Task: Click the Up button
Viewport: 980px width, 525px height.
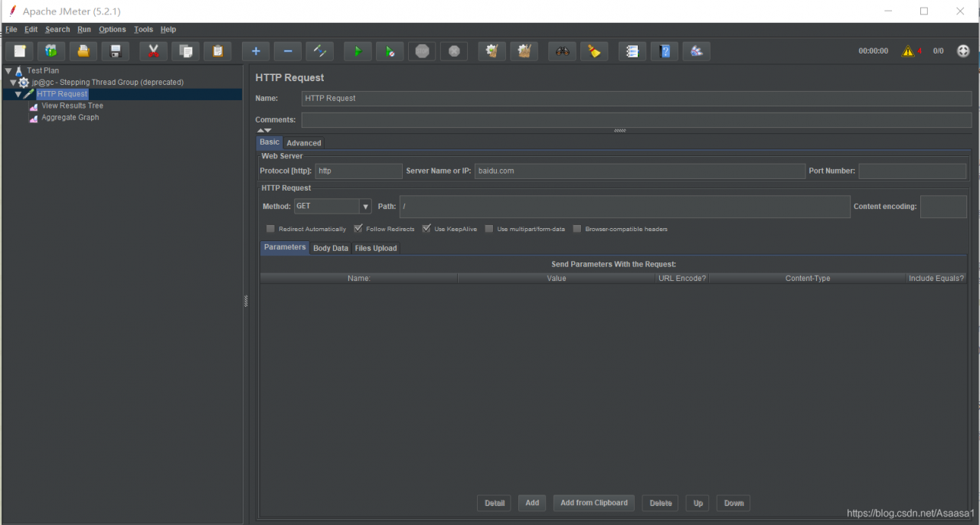Action: pos(698,503)
